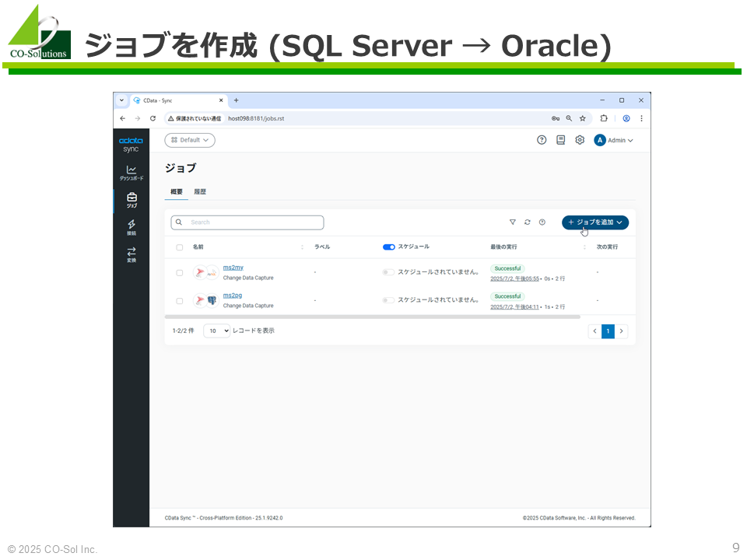
Task: Click the ms2my job connector icons
Action: click(x=205, y=273)
